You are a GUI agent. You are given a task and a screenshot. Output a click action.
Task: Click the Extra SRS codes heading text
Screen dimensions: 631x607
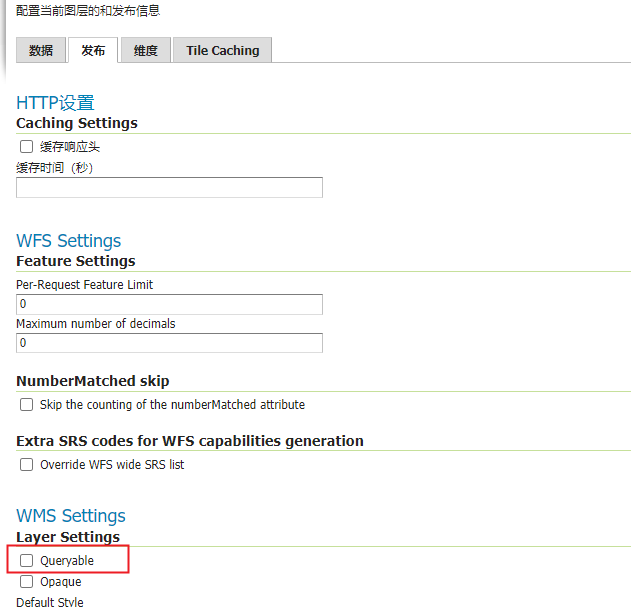[190, 441]
